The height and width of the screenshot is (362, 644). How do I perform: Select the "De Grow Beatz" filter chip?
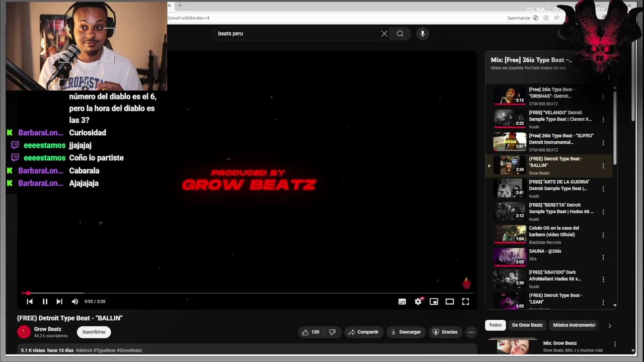point(527,325)
